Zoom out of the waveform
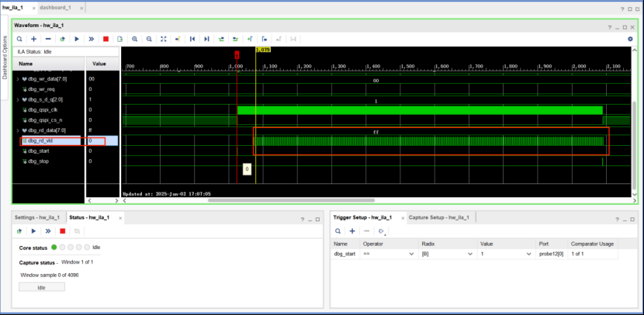The height and width of the screenshot is (315, 644). [149, 39]
